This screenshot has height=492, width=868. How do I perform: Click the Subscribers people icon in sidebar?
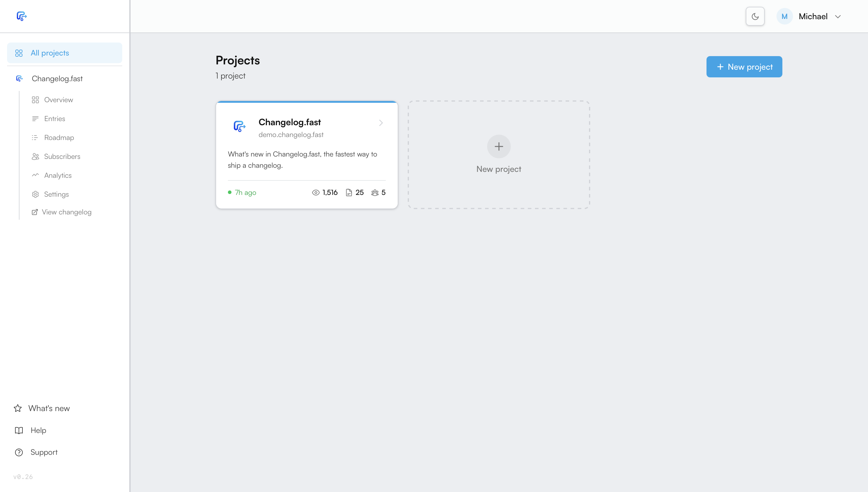coord(35,157)
